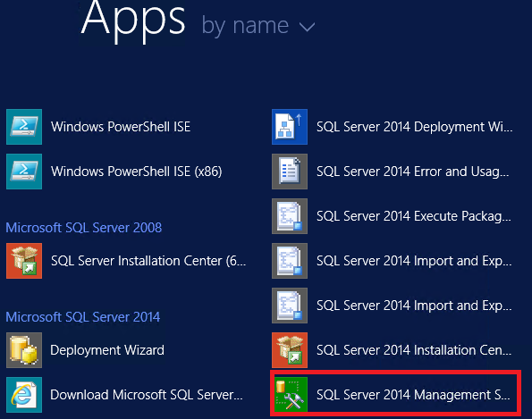Click the Deployment Wizard database icon
Screen dimensions: 532x419
pos(24,350)
